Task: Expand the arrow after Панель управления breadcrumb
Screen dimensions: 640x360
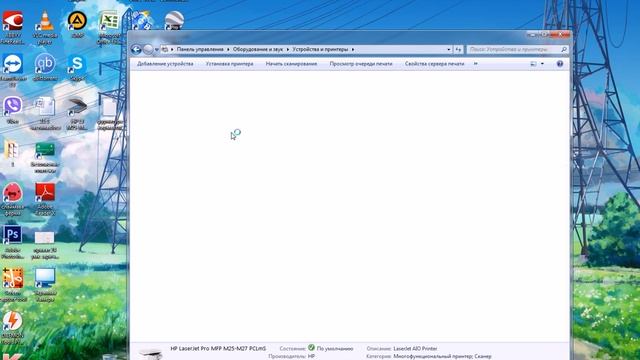Action: (228, 49)
